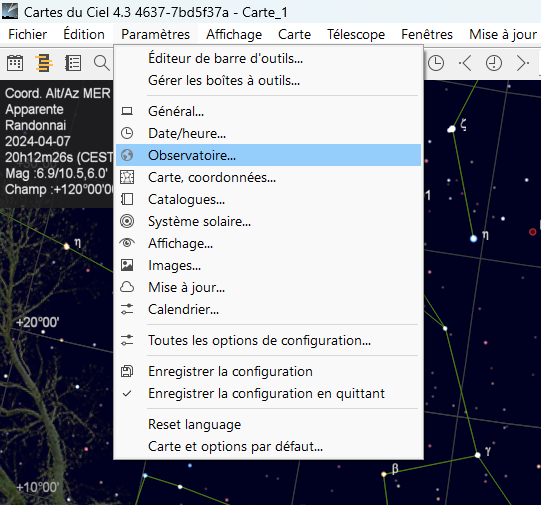Click the sliders icon beside Calendrier
Screen dimensions: 541x505
pos(127,309)
